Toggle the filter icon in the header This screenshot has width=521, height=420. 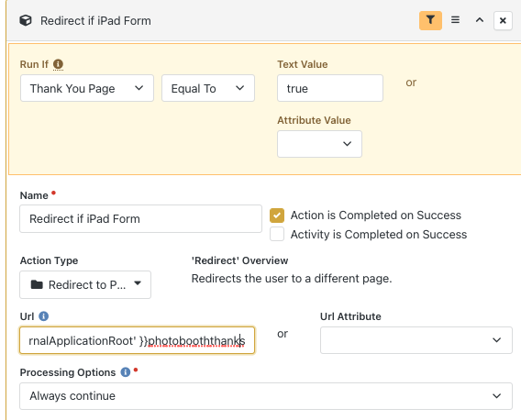point(430,20)
